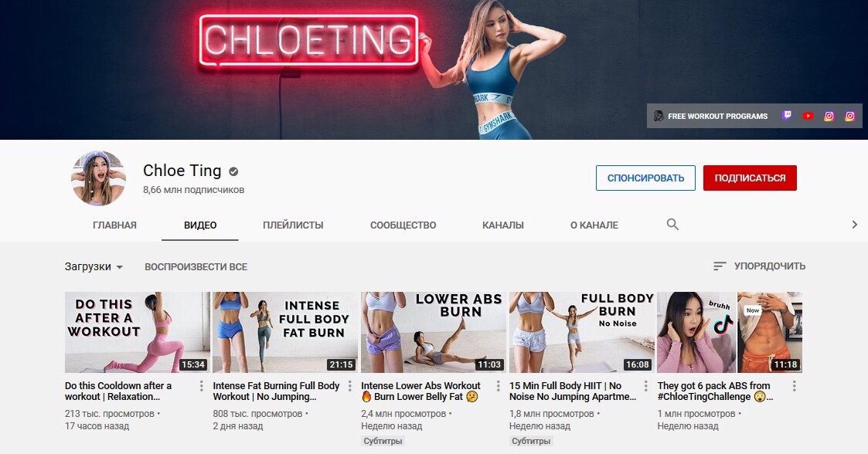This screenshot has width=868, height=454.
Task: Expand the Загрузки dropdown
Action: click(94, 266)
